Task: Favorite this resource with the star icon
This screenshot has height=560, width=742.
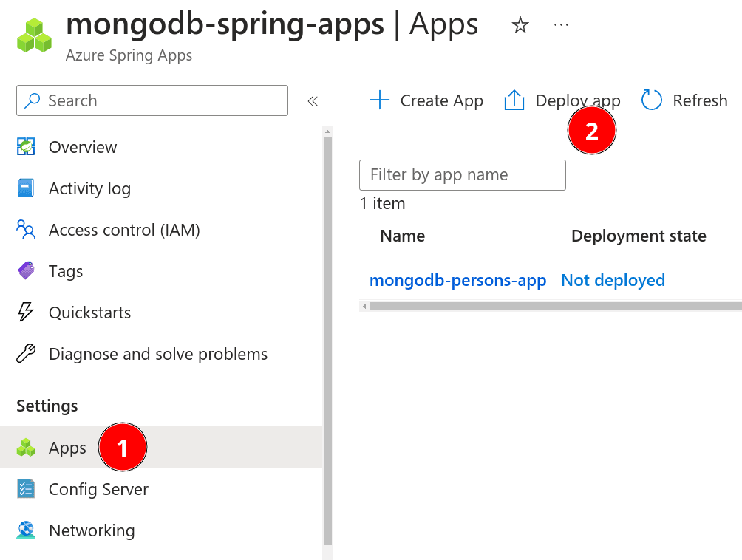Action: (520, 26)
